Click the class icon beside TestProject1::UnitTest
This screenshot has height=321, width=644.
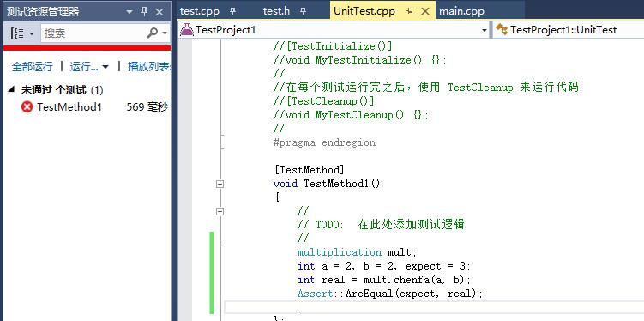tap(502, 29)
